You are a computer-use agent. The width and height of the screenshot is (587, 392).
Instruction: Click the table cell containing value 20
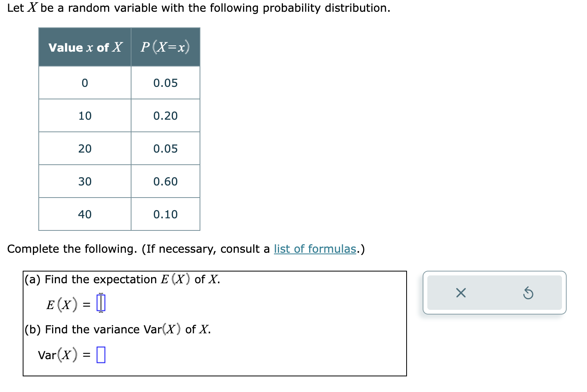point(85,148)
